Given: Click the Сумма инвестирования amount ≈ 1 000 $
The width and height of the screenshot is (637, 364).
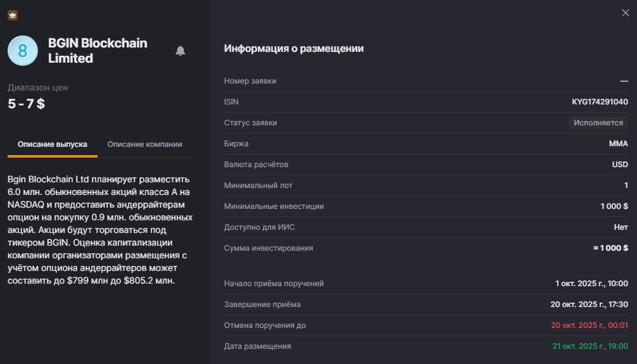Looking at the screenshot, I should [x=610, y=248].
